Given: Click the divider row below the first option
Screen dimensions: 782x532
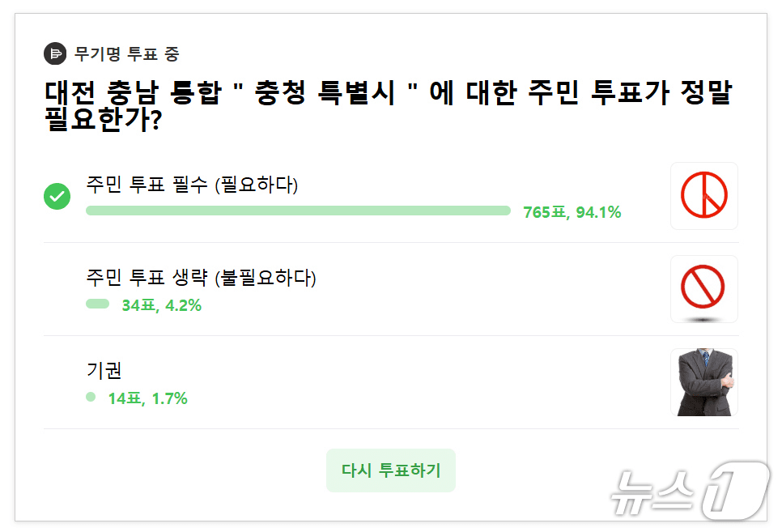Looking at the screenshot, I should point(391,241).
